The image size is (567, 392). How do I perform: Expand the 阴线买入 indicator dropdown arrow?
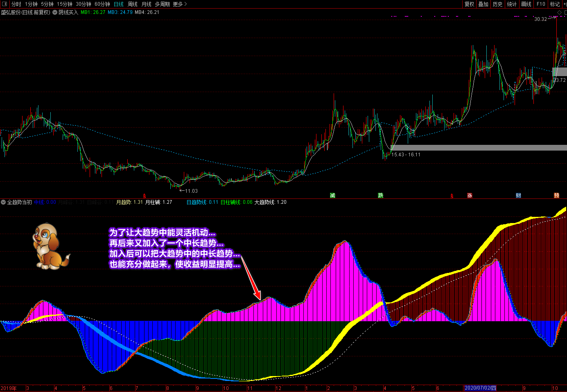coord(55,12)
